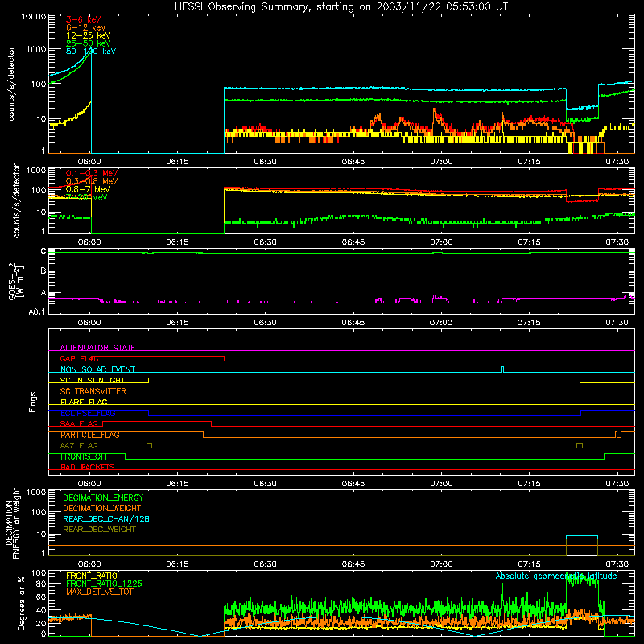Select the DECIMATION_ENERGY legend label
Viewport: 644px width, 644px height.
click(103, 497)
